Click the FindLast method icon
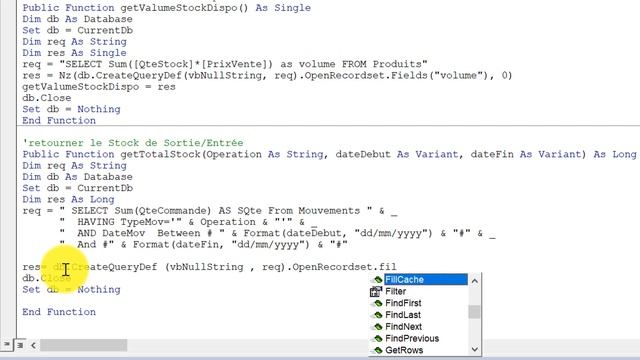Viewport: 640px width, 360px height. click(x=377, y=315)
